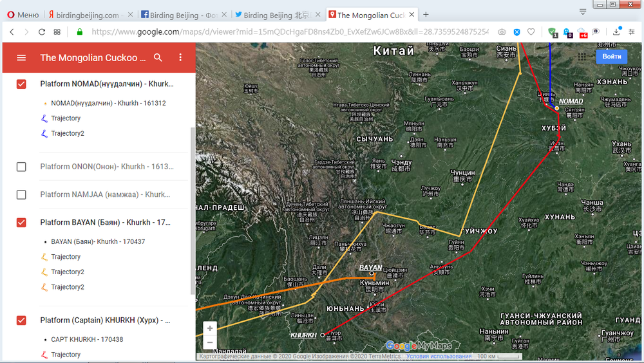Take snapshot using camera icon in address bar
This screenshot has width=644, height=363.
502,32
